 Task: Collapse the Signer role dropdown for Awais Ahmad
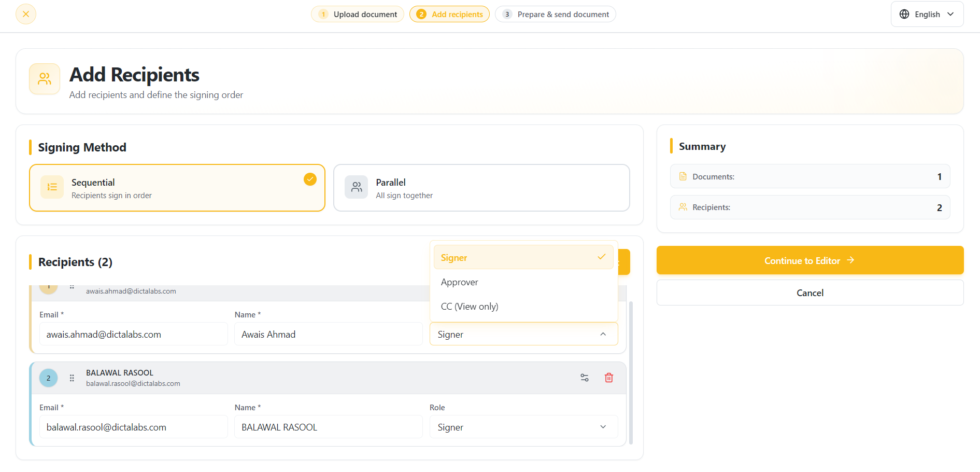523,334
